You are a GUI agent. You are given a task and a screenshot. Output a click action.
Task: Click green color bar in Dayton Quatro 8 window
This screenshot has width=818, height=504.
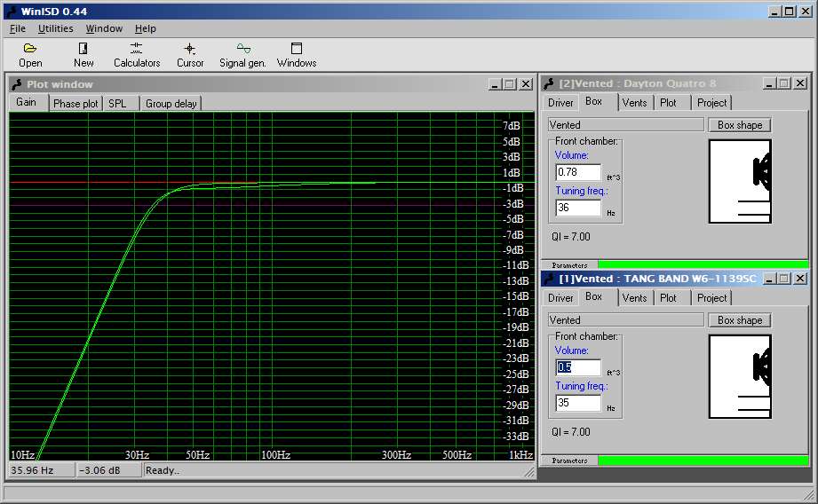703,264
